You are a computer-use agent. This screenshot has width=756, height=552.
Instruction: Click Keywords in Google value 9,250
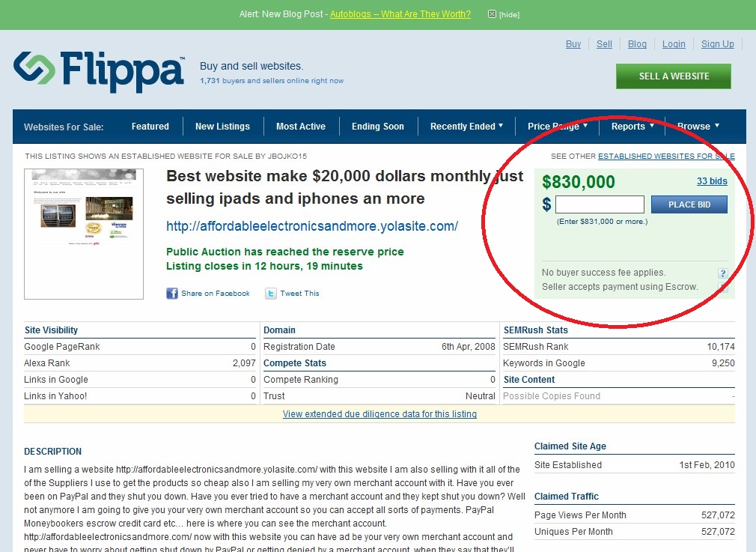click(x=723, y=363)
